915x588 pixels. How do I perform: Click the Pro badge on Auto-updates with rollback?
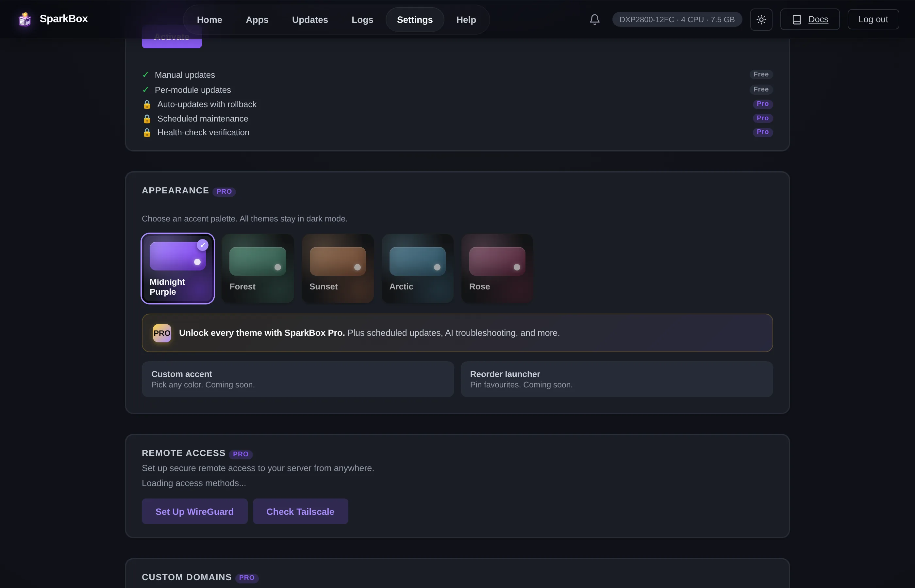763,104
